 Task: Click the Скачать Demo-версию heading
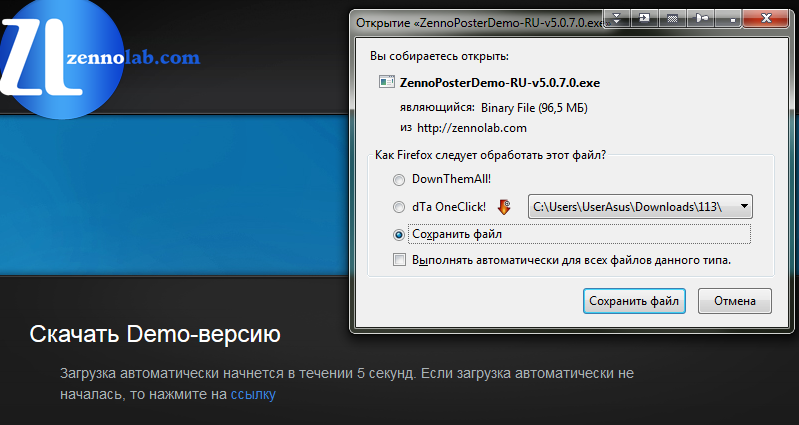click(155, 334)
